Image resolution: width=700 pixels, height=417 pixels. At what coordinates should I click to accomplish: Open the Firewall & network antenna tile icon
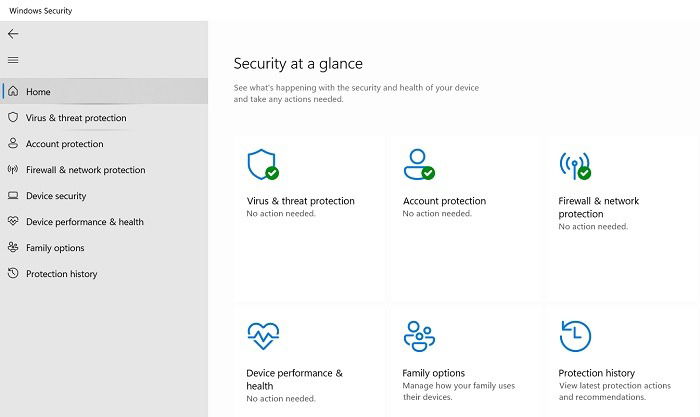(575, 165)
